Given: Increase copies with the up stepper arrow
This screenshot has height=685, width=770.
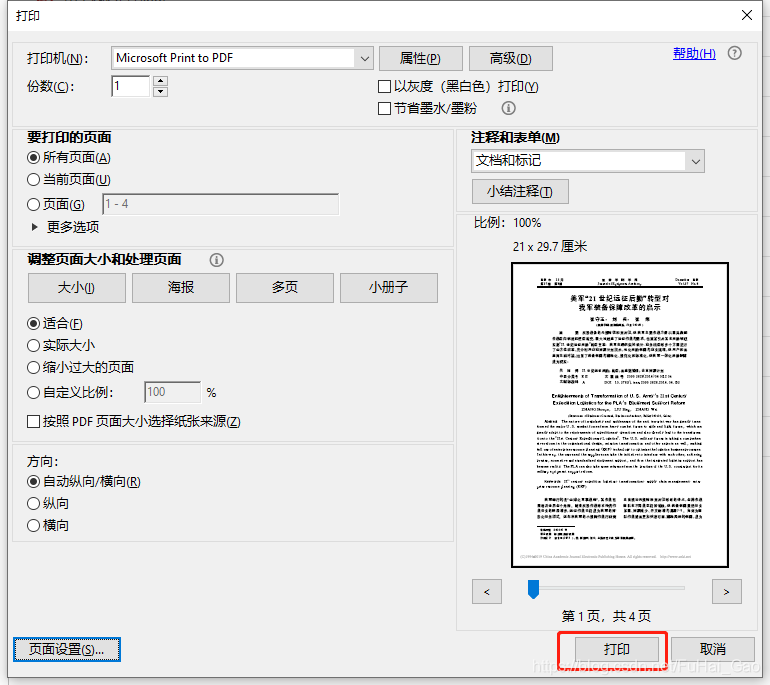Looking at the screenshot, I should [x=161, y=81].
